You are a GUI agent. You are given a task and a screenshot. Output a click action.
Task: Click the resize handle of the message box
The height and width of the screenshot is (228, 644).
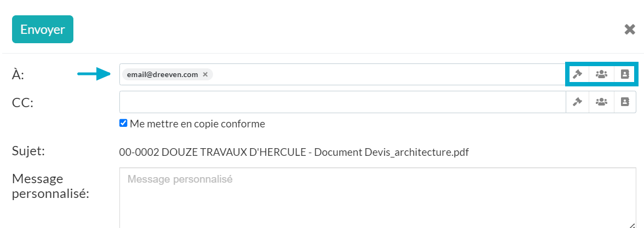(x=632, y=224)
